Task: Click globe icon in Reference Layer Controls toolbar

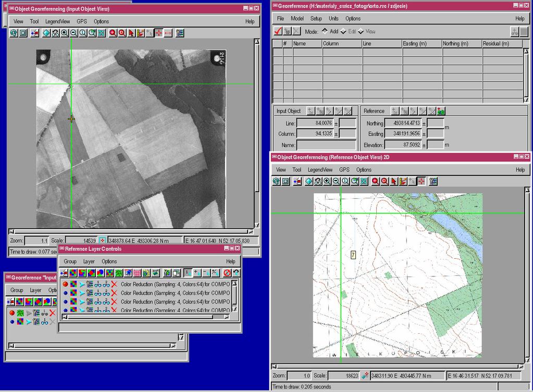Action: tap(146, 273)
